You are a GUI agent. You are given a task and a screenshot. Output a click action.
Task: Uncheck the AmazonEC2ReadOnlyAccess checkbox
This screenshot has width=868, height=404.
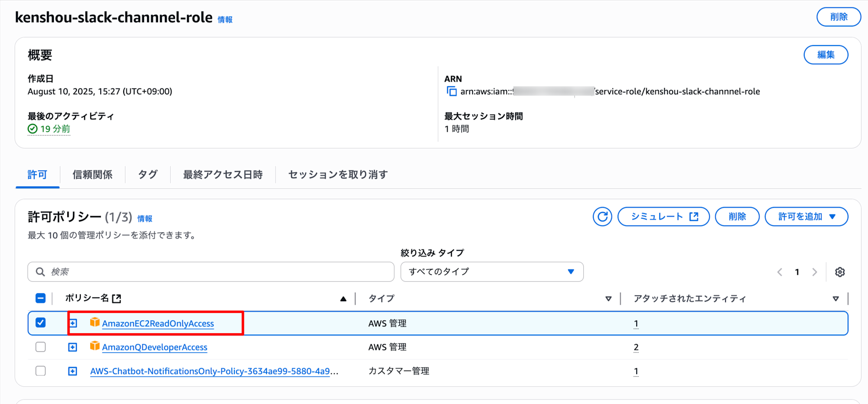click(40, 322)
